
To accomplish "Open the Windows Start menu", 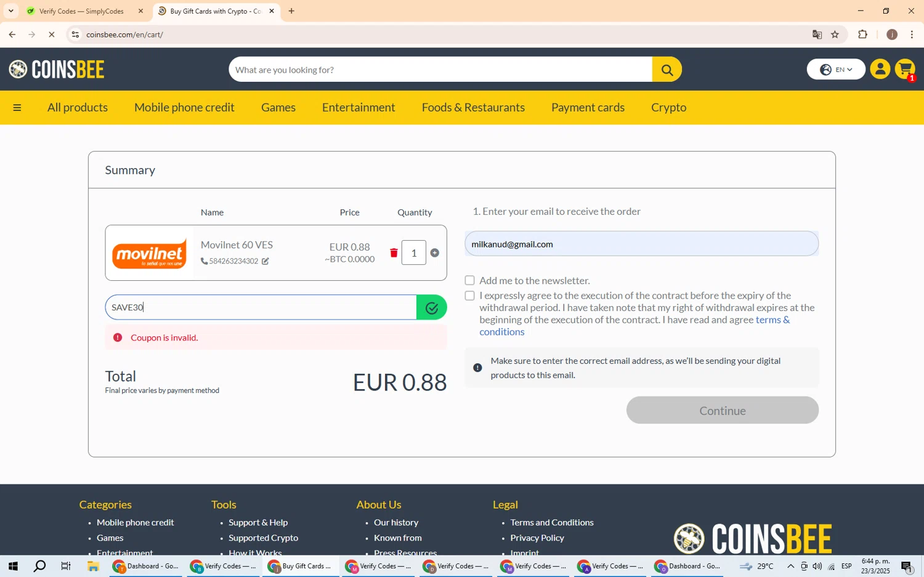I will 13,567.
